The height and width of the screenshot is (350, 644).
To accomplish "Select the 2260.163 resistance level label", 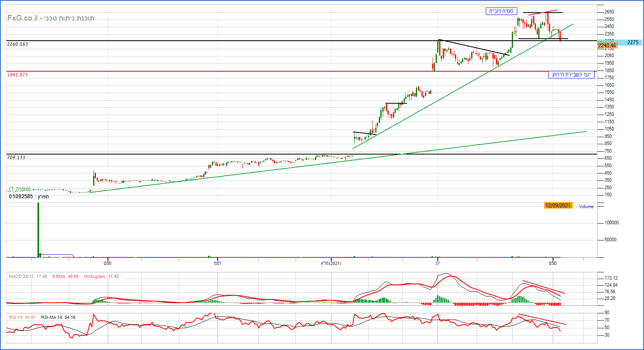I will pyautogui.click(x=17, y=44).
